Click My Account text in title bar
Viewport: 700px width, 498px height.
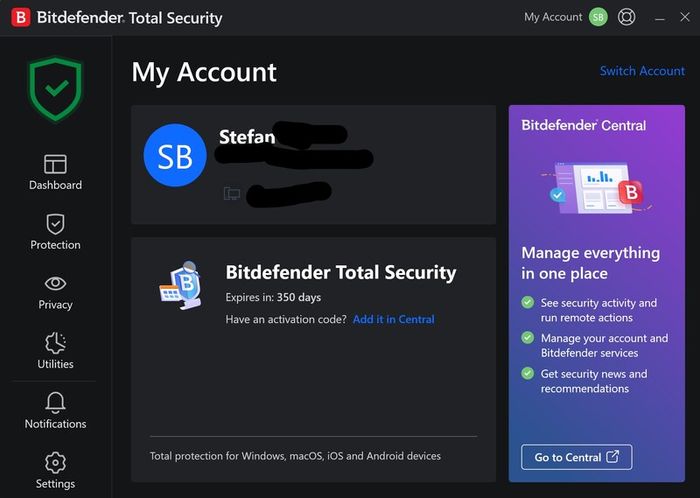coord(553,17)
